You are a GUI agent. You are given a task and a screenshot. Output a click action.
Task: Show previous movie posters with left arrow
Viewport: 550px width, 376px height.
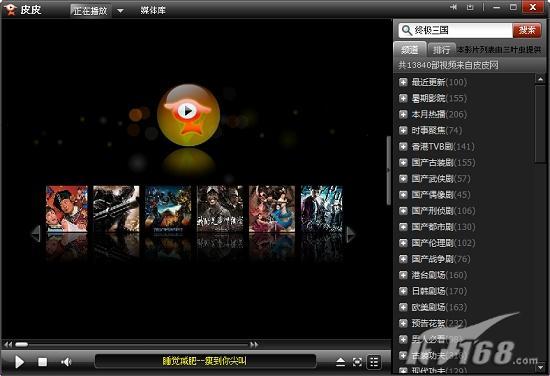36,234
